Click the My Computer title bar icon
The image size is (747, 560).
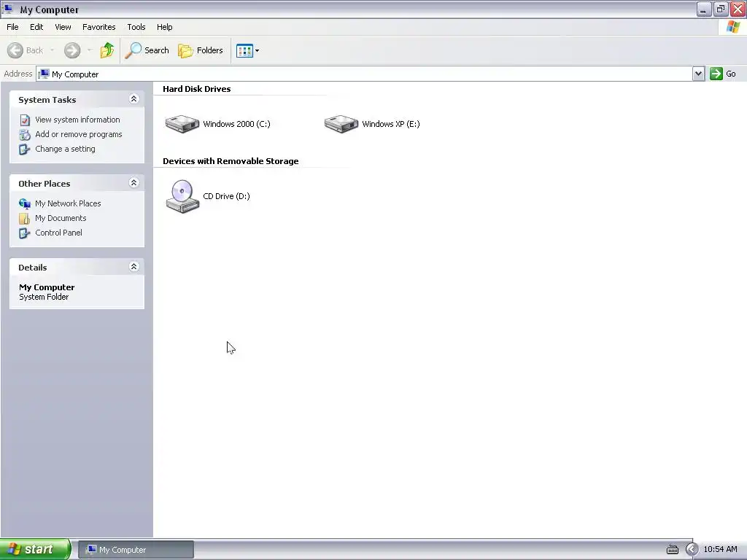[7, 9]
